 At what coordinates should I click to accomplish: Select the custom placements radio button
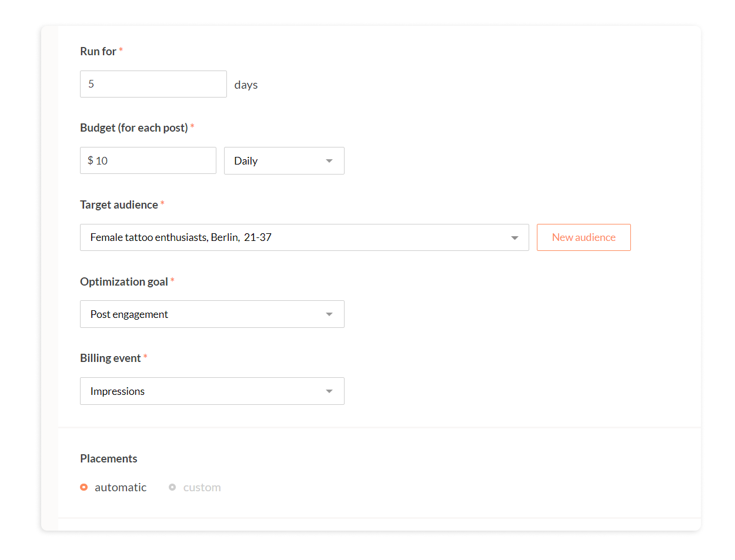pos(172,487)
